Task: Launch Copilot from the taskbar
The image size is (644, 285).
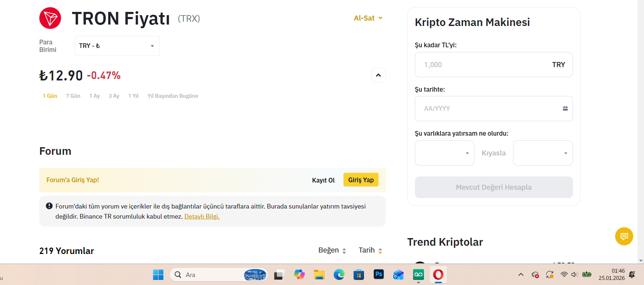Action: click(299, 275)
